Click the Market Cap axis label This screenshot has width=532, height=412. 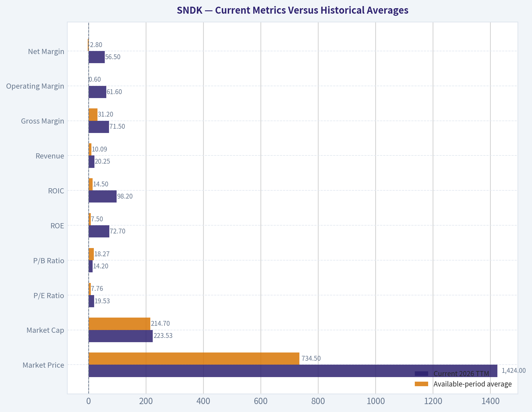pos(45,330)
